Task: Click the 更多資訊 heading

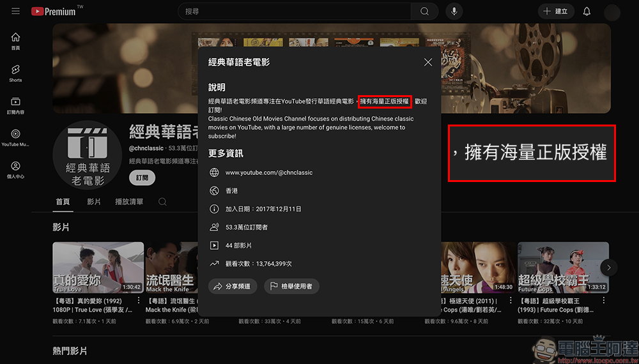Action: point(226,153)
